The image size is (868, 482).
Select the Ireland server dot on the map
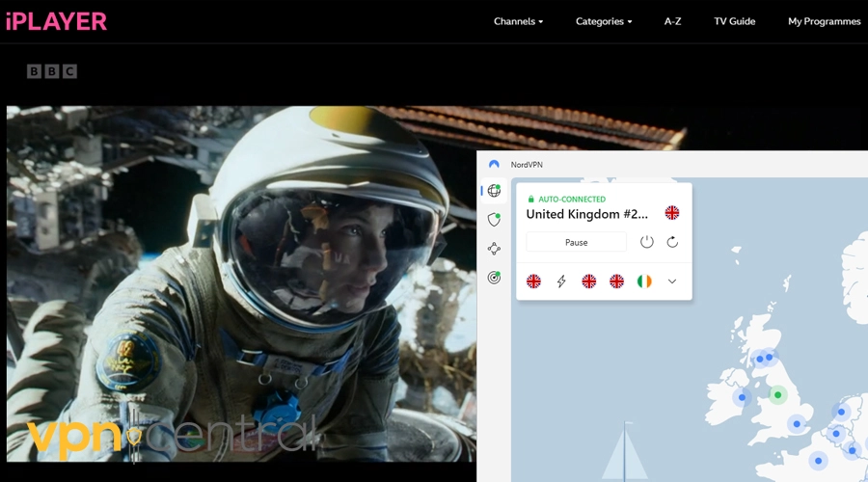pos(742,397)
